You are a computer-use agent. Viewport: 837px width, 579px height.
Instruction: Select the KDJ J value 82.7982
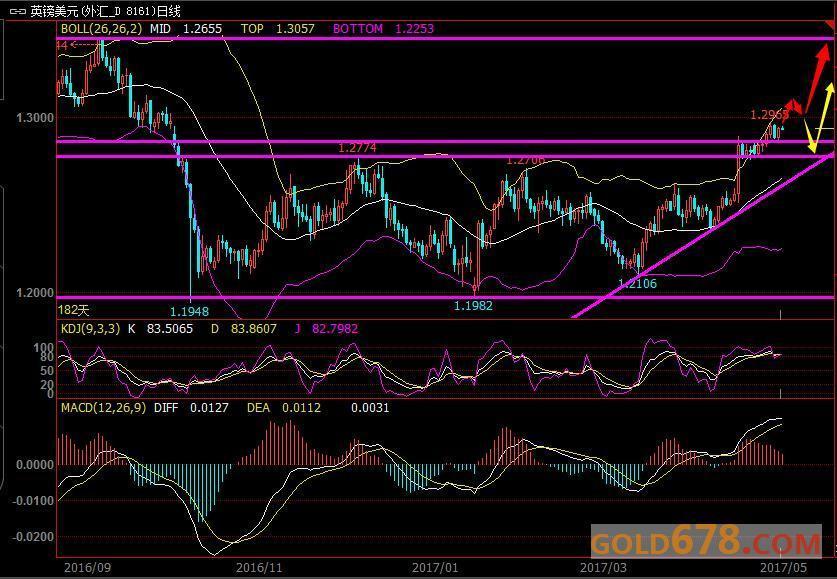pos(335,329)
